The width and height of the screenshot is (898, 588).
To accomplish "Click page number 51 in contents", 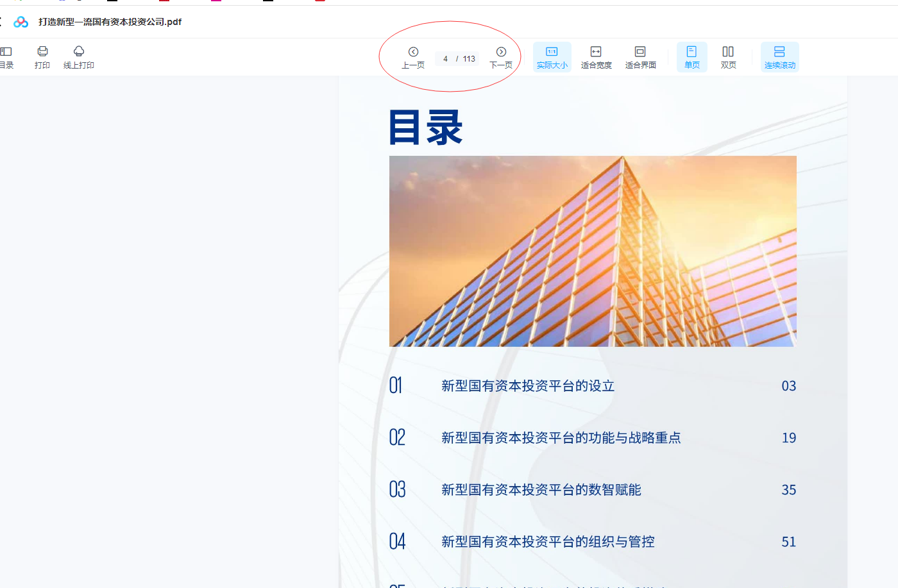I will point(788,542).
